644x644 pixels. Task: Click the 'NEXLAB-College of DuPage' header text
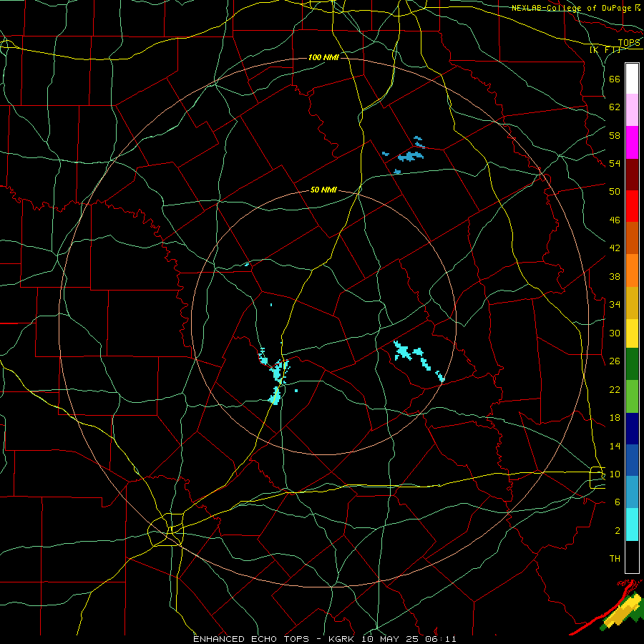[572, 8]
